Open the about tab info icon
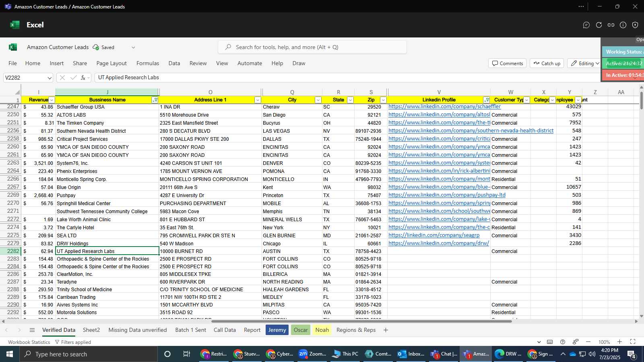This screenshot has width=644, height=362. (623, 25)
